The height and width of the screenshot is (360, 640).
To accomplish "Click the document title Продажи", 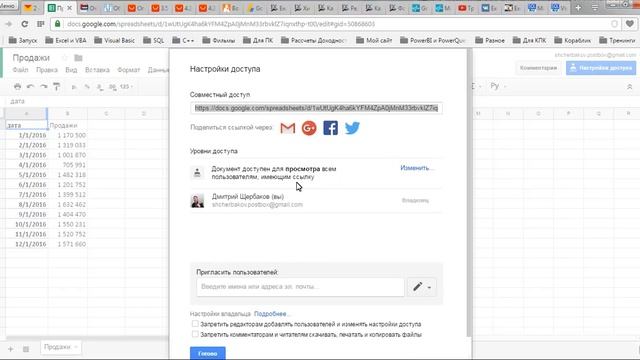I will (x=31, y=58).
